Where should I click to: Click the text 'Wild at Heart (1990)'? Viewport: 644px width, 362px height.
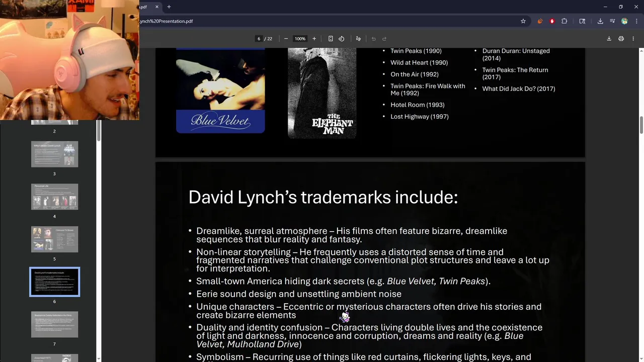point(419,62)
